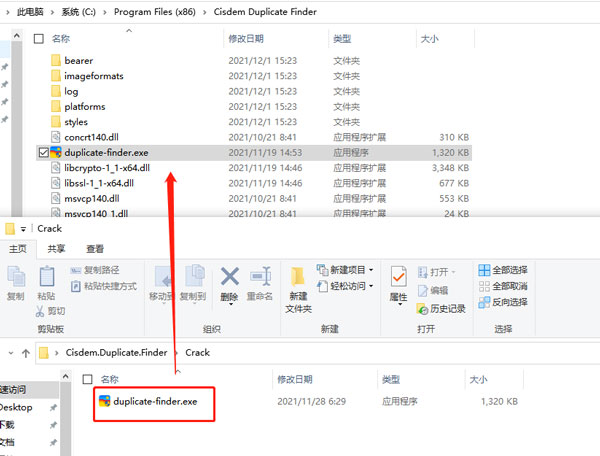Click New folder (新建文件夹) icon

click(x=298, y=277)
